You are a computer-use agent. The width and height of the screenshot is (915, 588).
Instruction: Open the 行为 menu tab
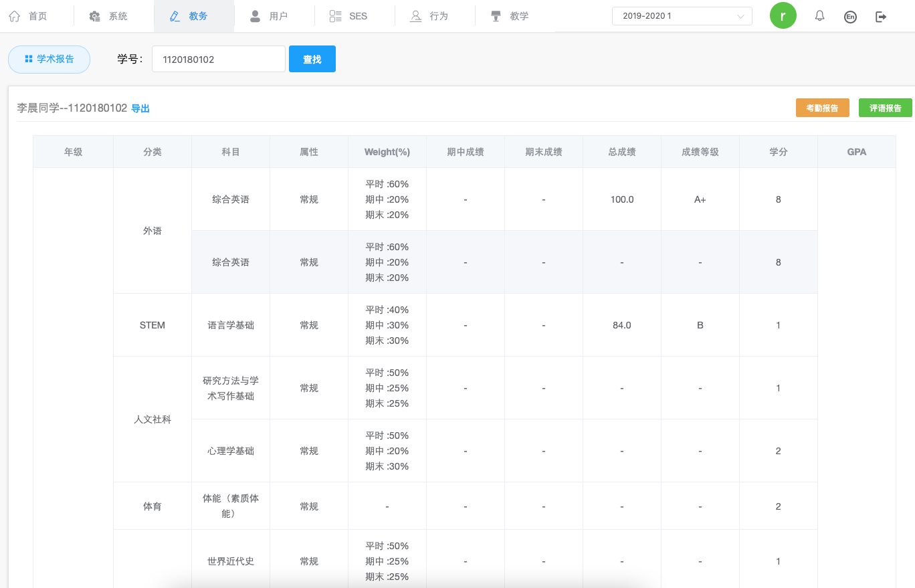pos(434,16)
